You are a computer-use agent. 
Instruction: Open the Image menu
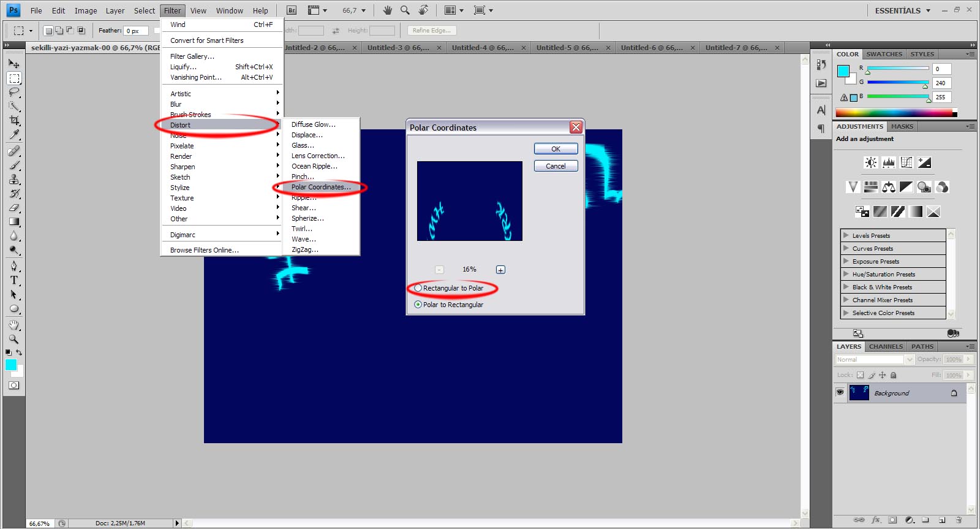coord(86,10)
